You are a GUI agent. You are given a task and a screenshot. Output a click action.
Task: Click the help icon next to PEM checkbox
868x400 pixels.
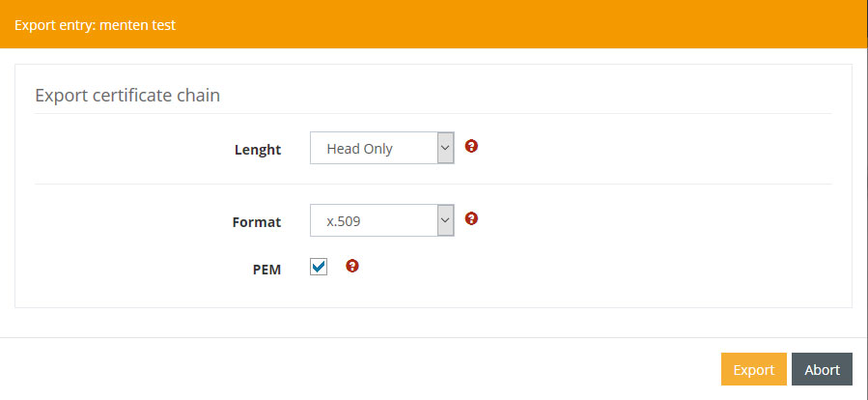click(x=352, y=266)
